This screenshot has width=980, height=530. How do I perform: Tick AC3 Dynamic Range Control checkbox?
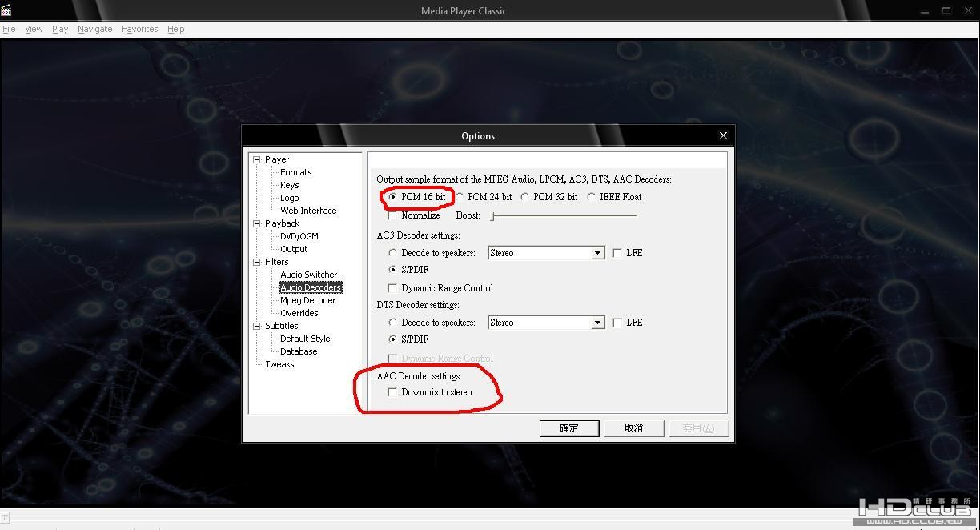[392, 288]
